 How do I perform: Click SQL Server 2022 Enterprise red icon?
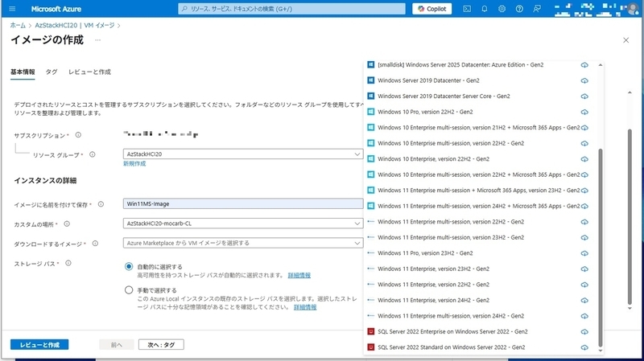pos(370,331)
